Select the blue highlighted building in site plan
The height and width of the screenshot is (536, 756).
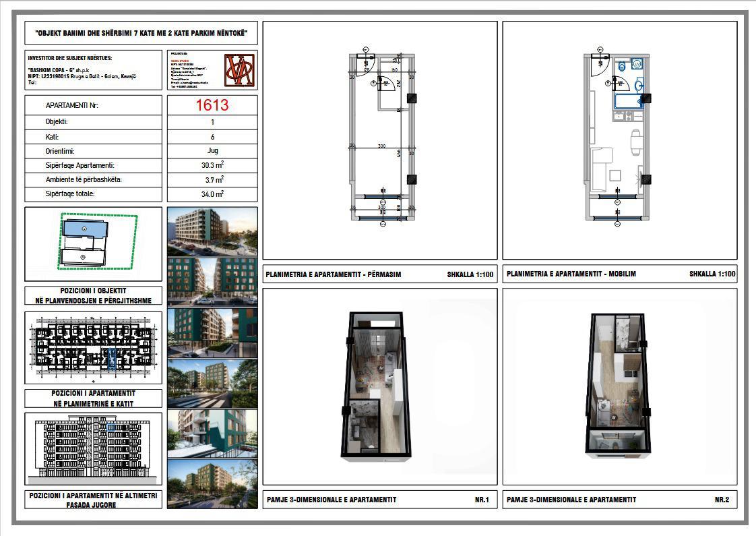point(84,229)
